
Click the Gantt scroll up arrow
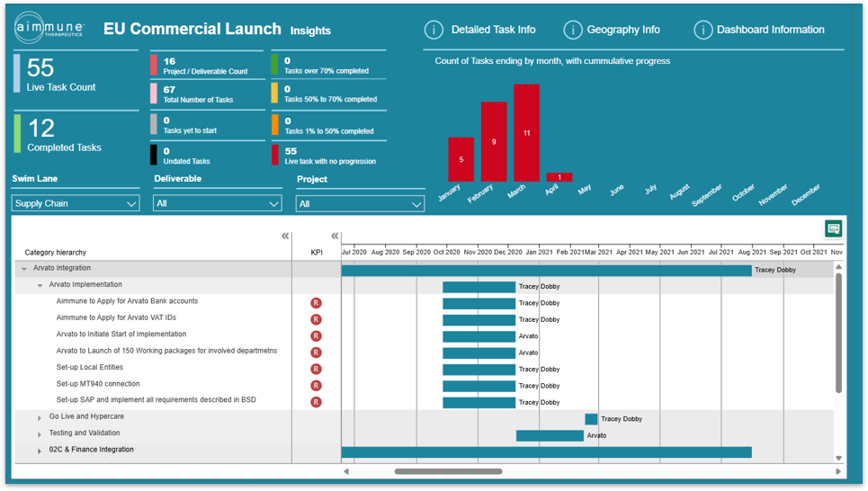[x=838, y=267]
